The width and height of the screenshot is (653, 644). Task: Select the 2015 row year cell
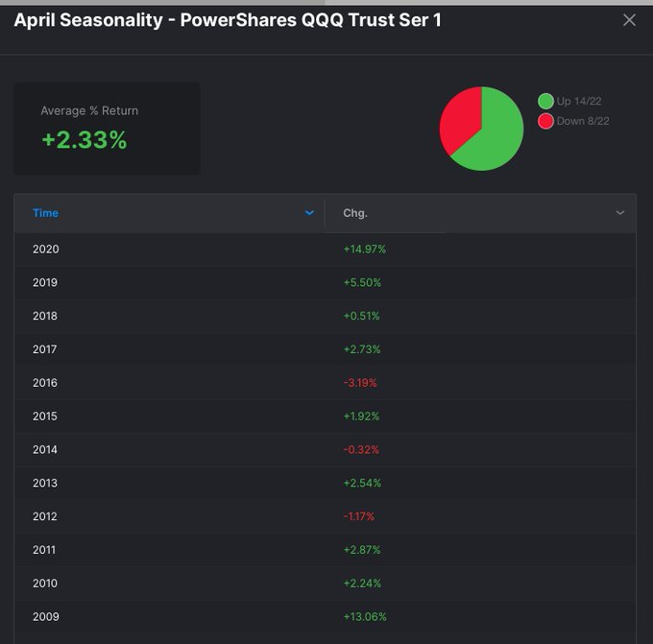coord(45,416)
